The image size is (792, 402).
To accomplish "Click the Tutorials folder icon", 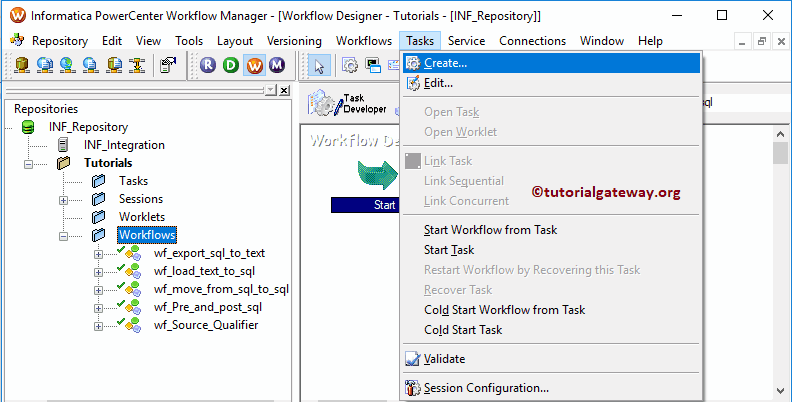I will 64,163.
